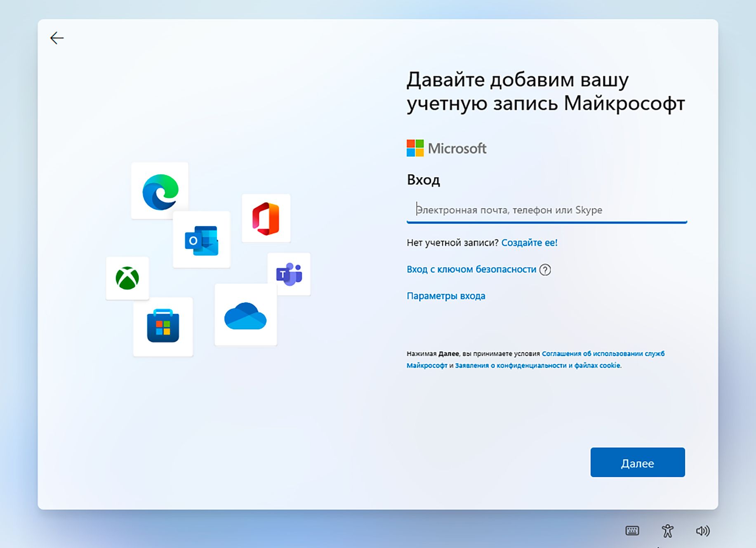Click the Microsoft Teams icon
The width and height of the screenshot is (756, 548).
290,274
